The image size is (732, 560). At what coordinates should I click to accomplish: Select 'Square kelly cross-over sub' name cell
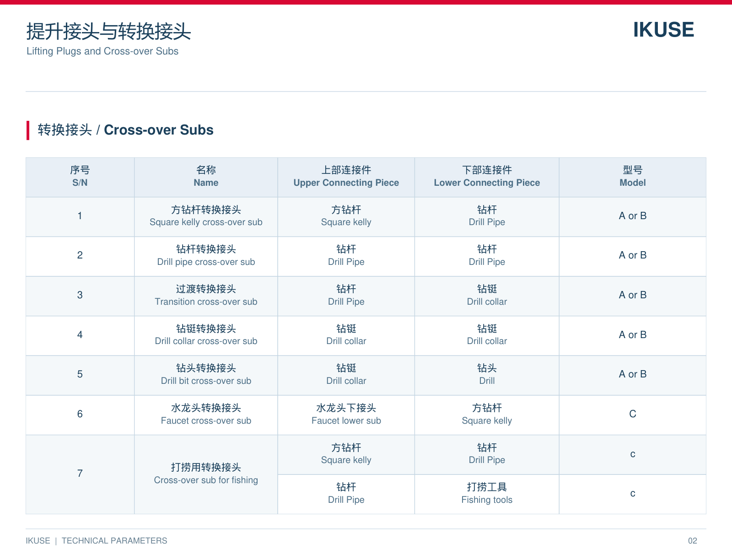point(206,217)
